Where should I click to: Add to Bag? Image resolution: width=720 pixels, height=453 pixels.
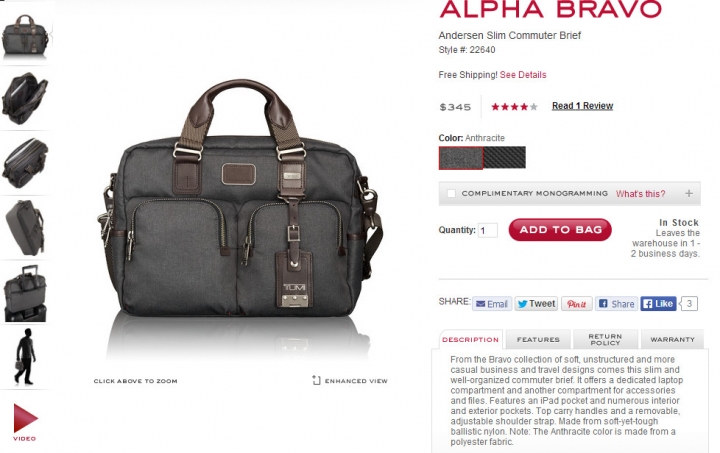click(x=560, y=229)
